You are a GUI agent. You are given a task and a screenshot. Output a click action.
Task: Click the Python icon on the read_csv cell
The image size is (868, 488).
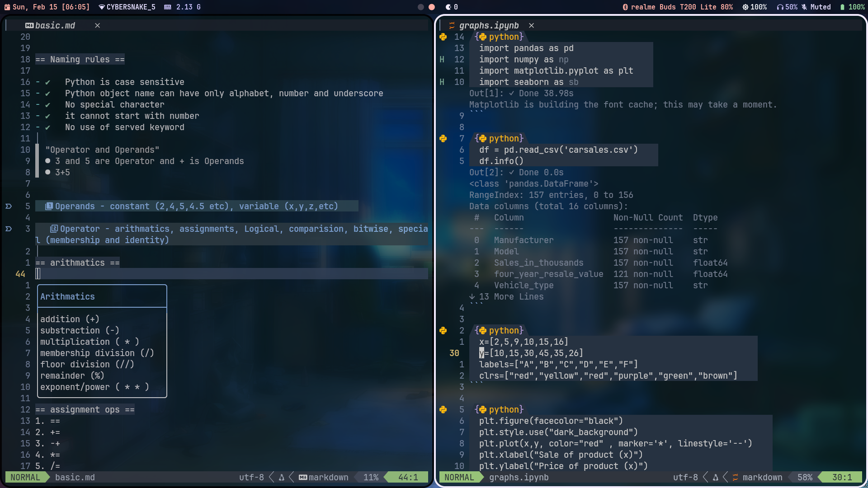[443, 139]
